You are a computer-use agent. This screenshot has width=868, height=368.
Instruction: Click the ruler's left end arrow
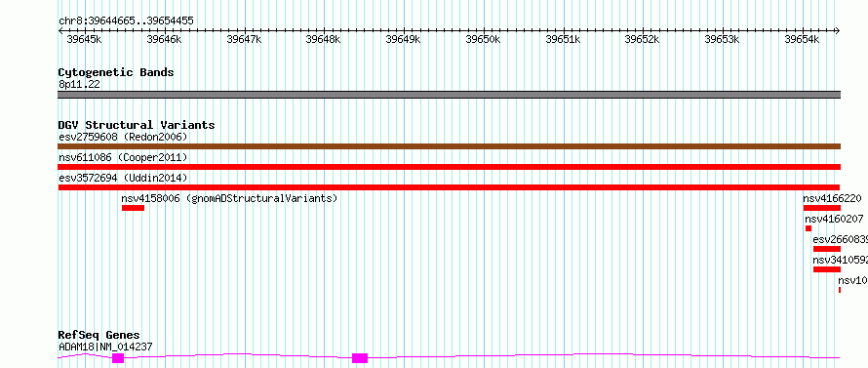click(60, 30)
